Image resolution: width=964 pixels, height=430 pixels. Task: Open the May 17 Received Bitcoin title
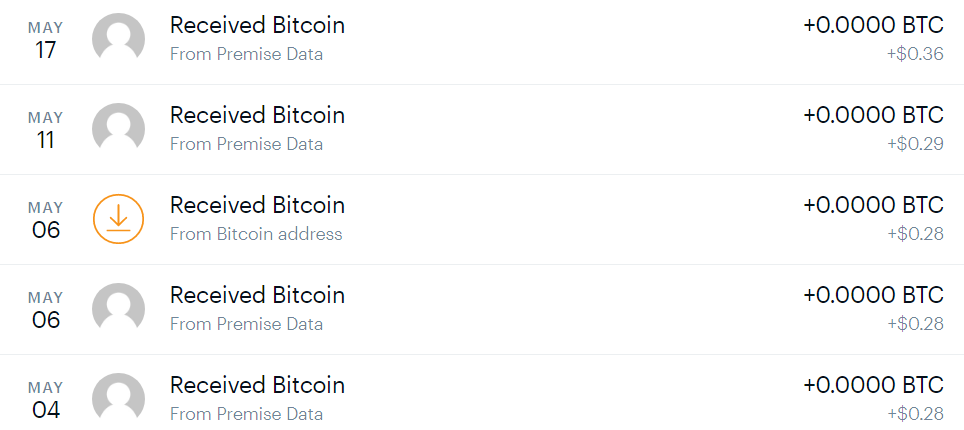tap(257, 25)
